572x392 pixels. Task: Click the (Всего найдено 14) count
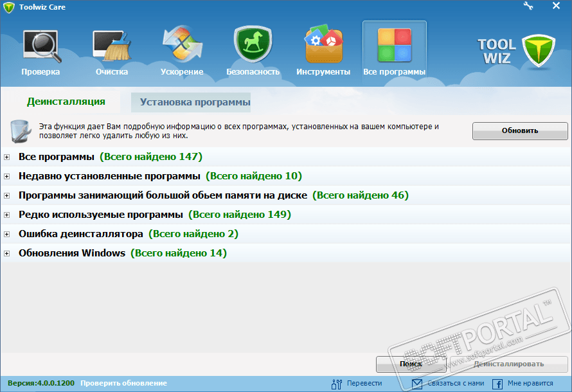click(x=179, y=253)
